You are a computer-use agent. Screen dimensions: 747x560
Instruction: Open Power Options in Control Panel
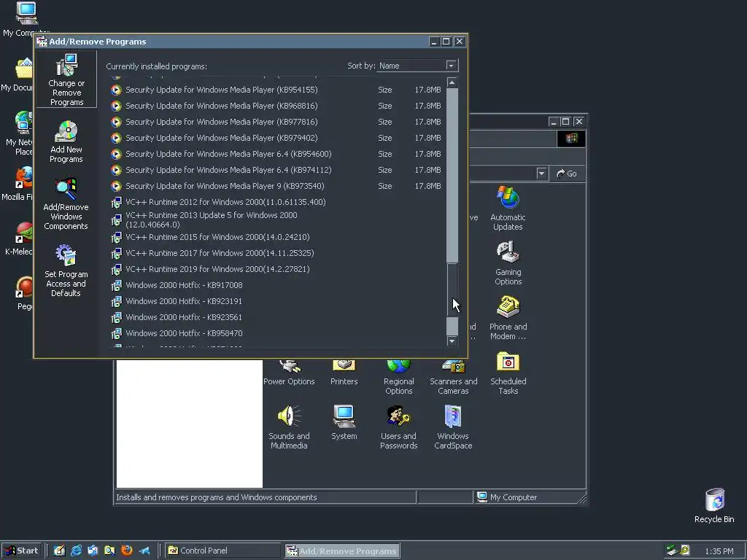[x=289, y=373]
